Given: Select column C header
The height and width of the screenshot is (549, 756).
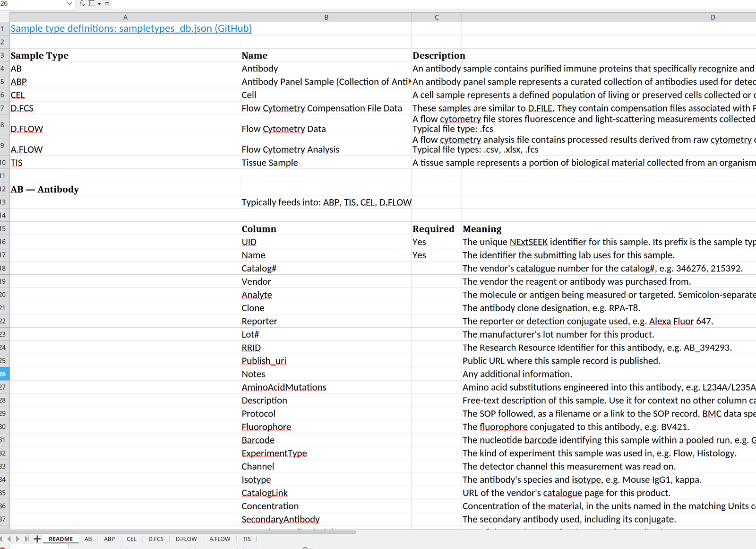Looking at the screenshot, I should coord(437,17).
